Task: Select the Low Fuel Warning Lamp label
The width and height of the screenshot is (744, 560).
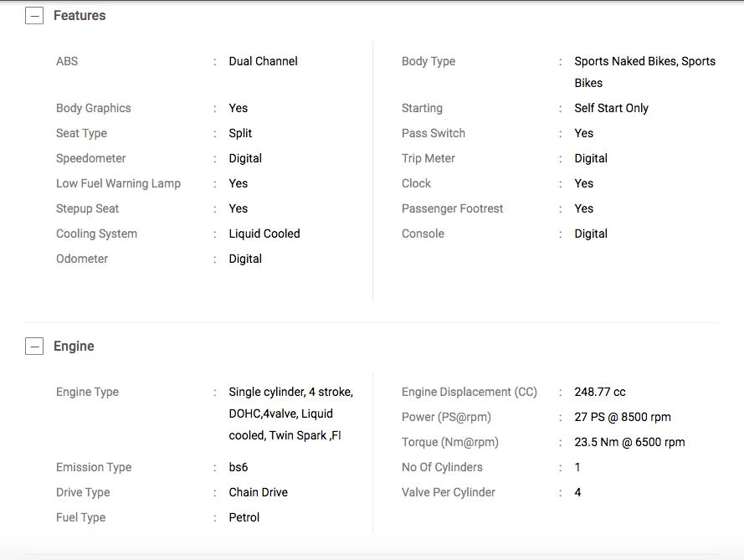Action: tap(118, 183)
